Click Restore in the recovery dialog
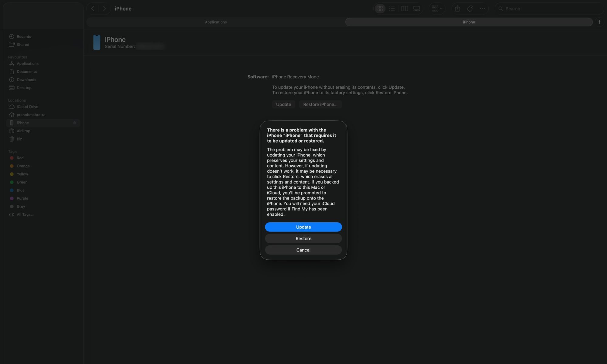Viewport: 607px width, 364px height. click(303, 238)
